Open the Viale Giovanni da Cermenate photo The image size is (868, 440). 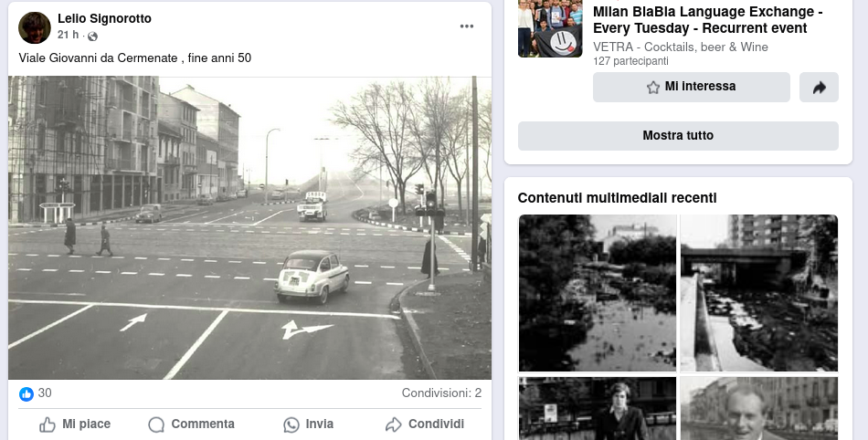tap(249, 227)
